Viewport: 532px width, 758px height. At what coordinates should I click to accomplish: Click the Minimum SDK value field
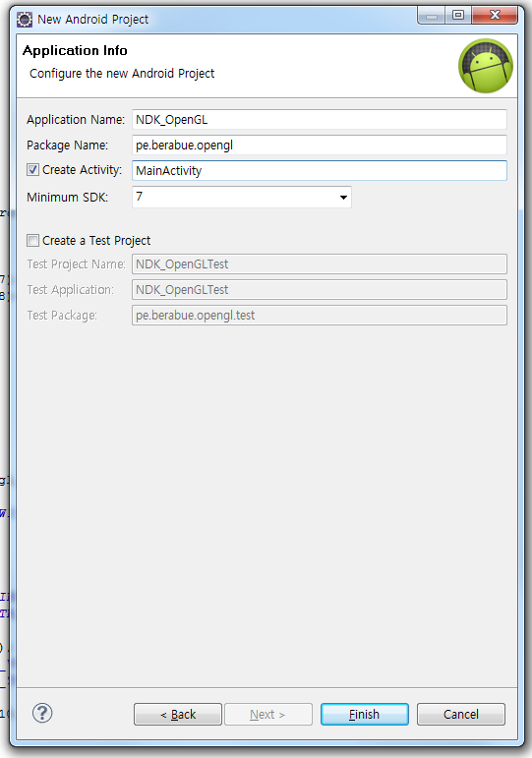[241, 198]
